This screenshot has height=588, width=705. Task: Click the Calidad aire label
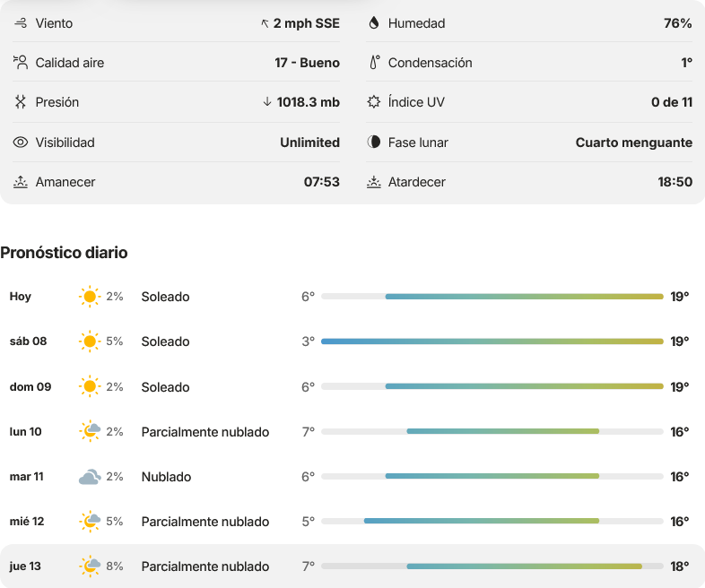pyautogui.click(x=70, y=63)
